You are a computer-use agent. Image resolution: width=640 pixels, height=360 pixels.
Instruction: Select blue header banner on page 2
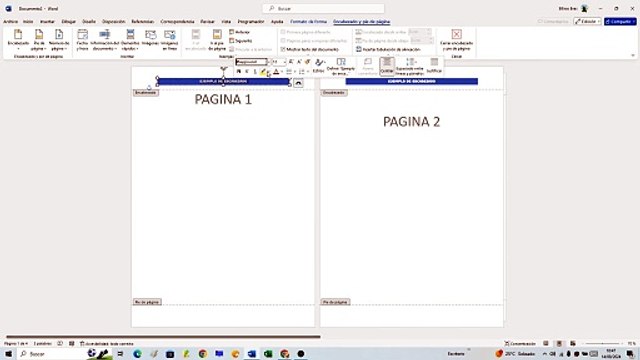[x=411, y=81]
